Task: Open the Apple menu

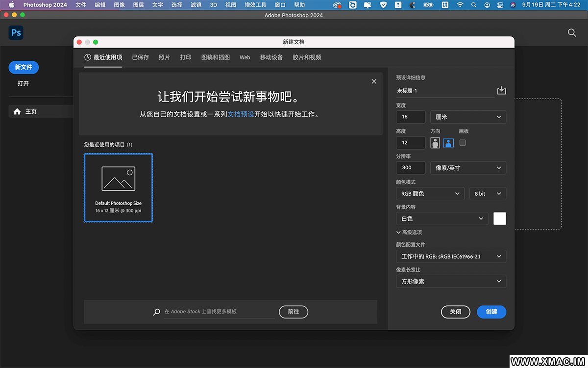Action: click(x=11, y=5)
